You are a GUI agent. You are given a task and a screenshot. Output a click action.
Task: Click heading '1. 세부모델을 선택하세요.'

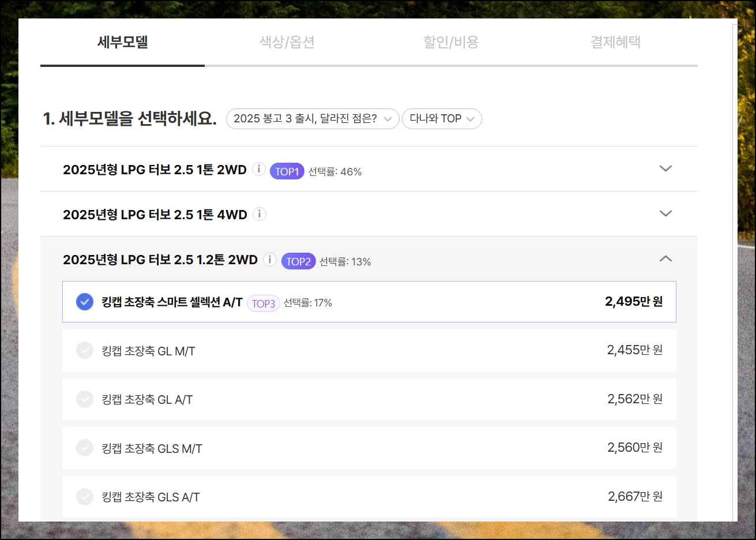pyautogui.click(x=130, y=119)
